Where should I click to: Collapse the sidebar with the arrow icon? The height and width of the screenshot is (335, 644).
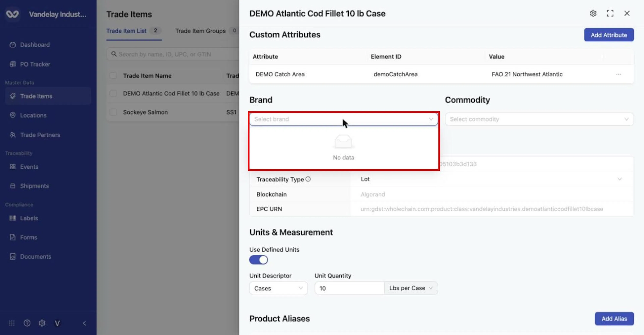[x=84, y=323]
